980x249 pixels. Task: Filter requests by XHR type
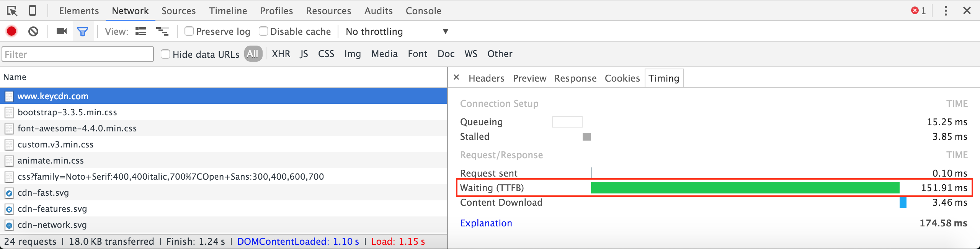[x=281, y=54]
